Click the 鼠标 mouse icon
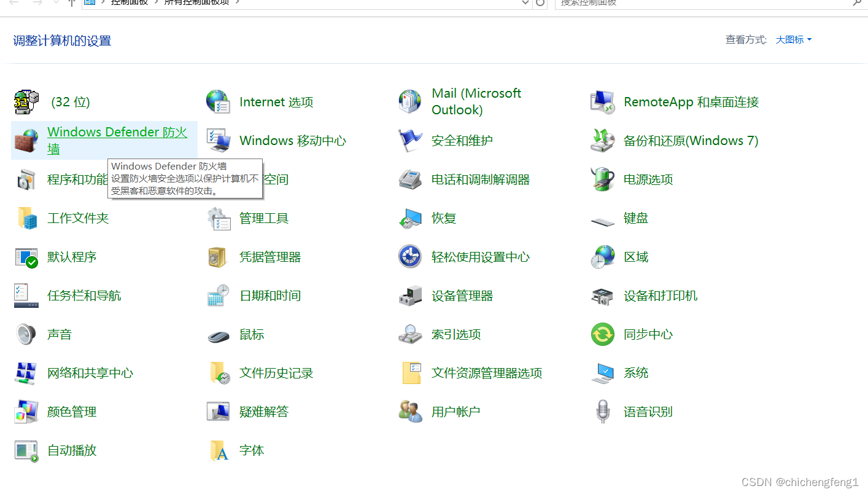The image size is (868, 494). 218,335
